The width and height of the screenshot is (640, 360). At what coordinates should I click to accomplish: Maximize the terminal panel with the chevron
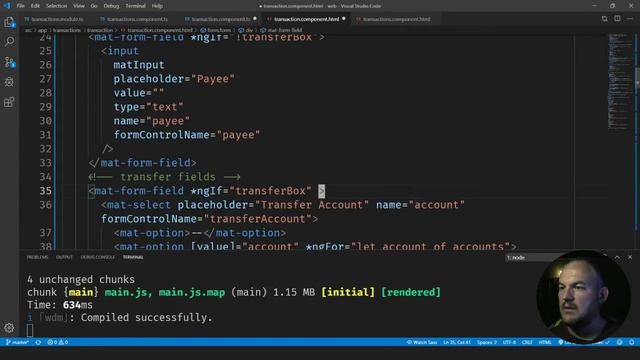pyautogui.click(x=617, y=257)
